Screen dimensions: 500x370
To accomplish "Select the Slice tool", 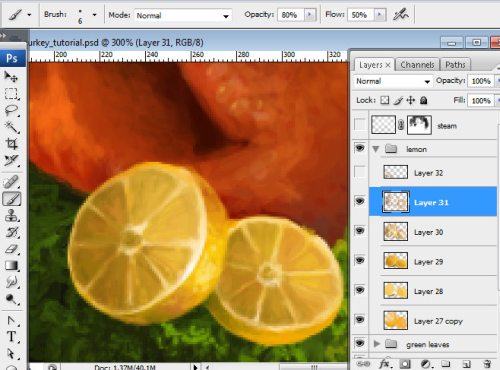I will 11,161.
